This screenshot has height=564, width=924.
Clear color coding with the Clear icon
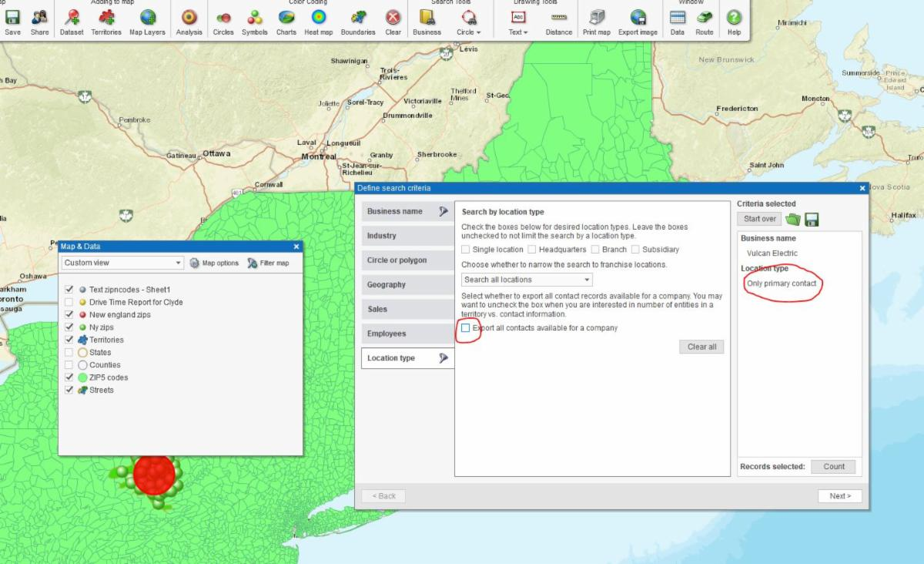click(393, 22)
